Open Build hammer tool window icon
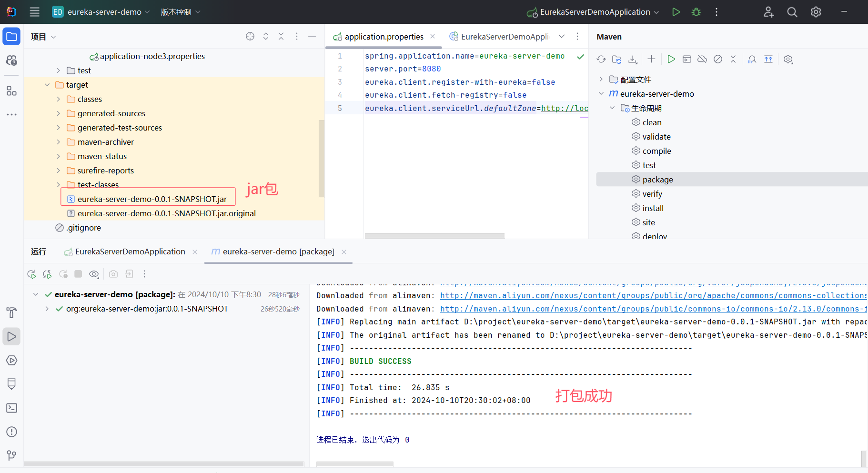This screenshot has height=473, width=868. pos(11,312)
